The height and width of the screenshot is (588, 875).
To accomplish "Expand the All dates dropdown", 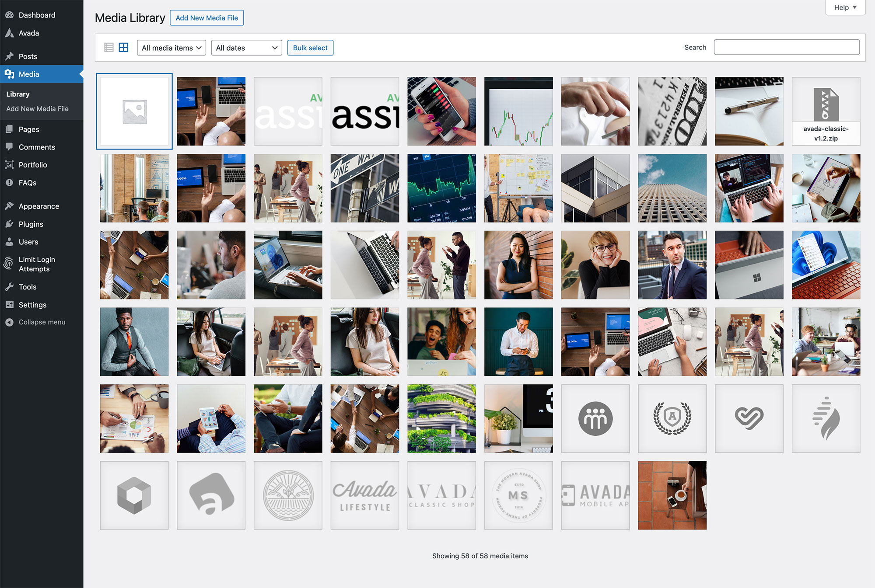I will click(245, 47).
